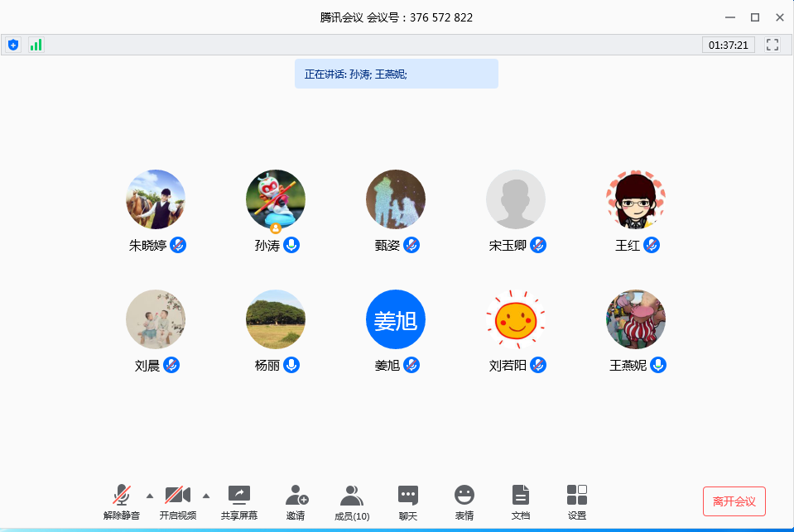Click the 正在讲话 speaking banner

click(396, 74)
